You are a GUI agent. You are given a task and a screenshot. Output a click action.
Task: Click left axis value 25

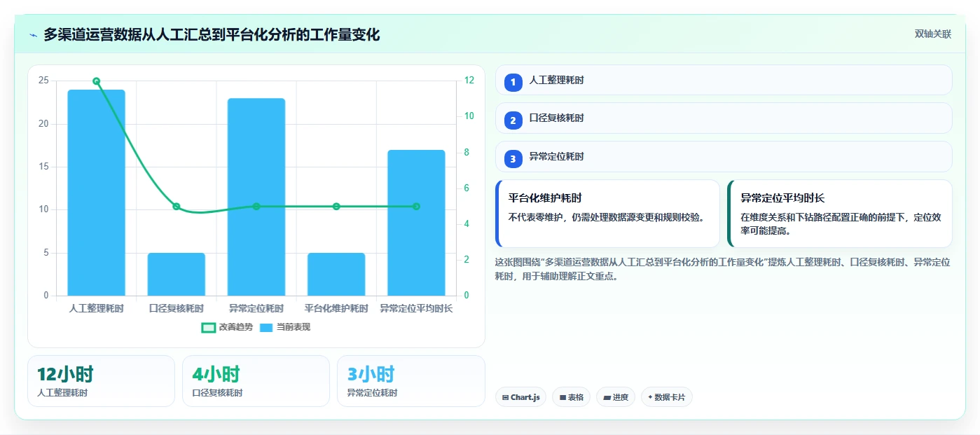click(x=43, y=81)
